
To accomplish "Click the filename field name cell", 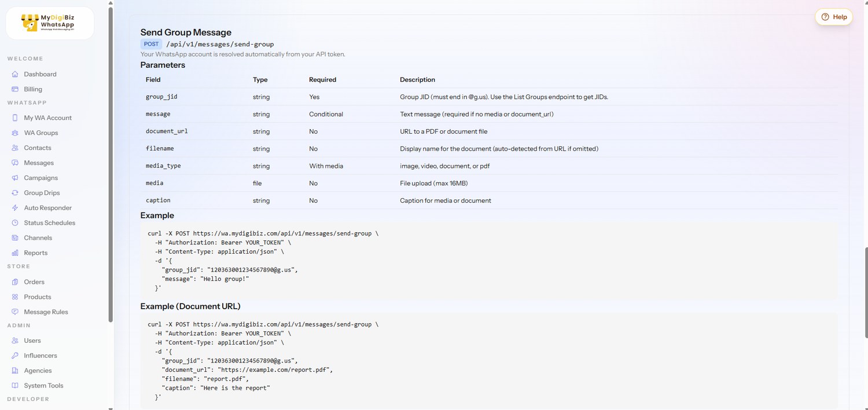I will point(160,149).
